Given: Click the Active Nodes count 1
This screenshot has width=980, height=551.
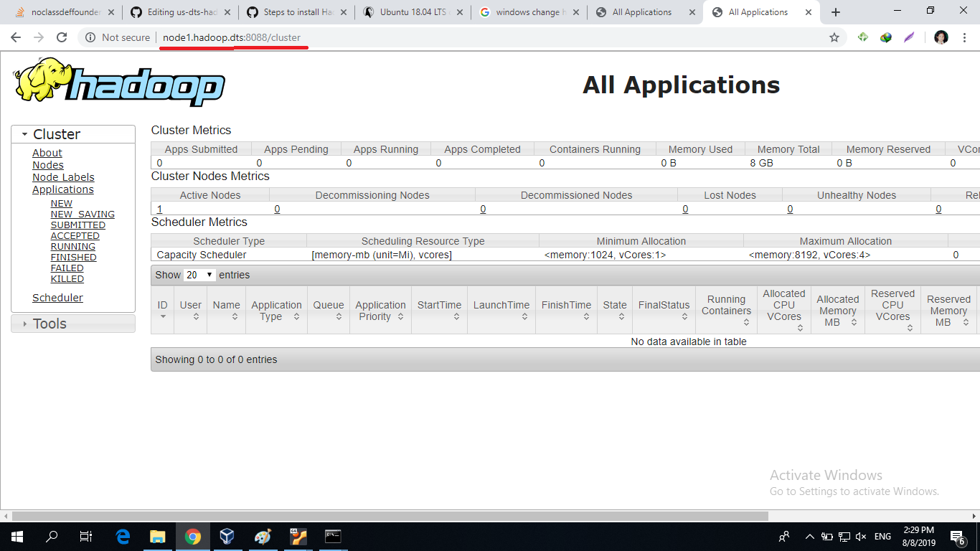Looking at the screenshot, I should click(x=159, y=209).
